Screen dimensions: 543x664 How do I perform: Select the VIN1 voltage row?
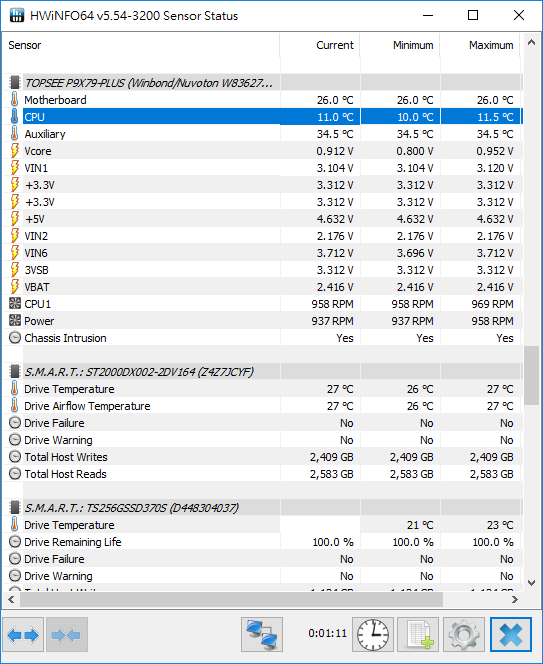pyautogui.click(x=263, y=168)
